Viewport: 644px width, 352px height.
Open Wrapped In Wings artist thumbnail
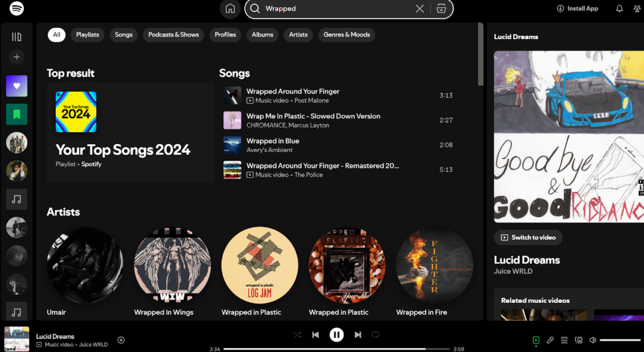point(172,266)
